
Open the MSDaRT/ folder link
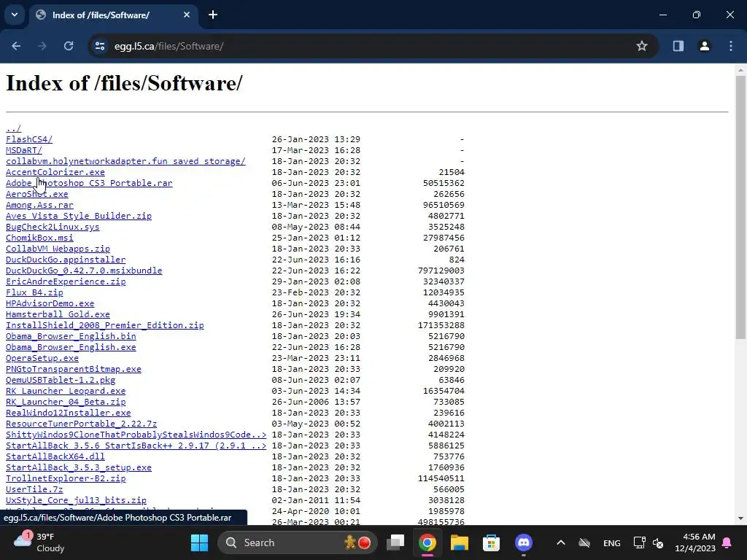[24, 150]
